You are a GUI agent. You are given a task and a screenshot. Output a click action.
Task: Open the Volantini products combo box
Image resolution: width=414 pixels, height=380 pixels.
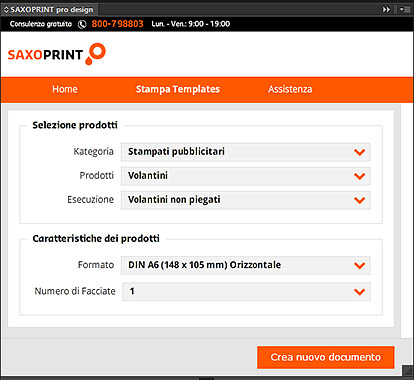click(245, 176)
